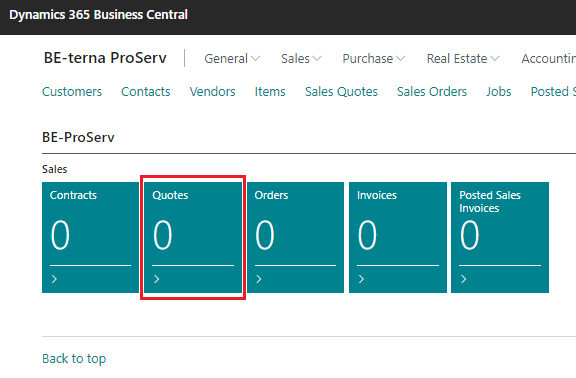Click chevron arrow on Posted Sales Invoices tile
The height and width of the screenshot is (378, 576).
(464, 279)
